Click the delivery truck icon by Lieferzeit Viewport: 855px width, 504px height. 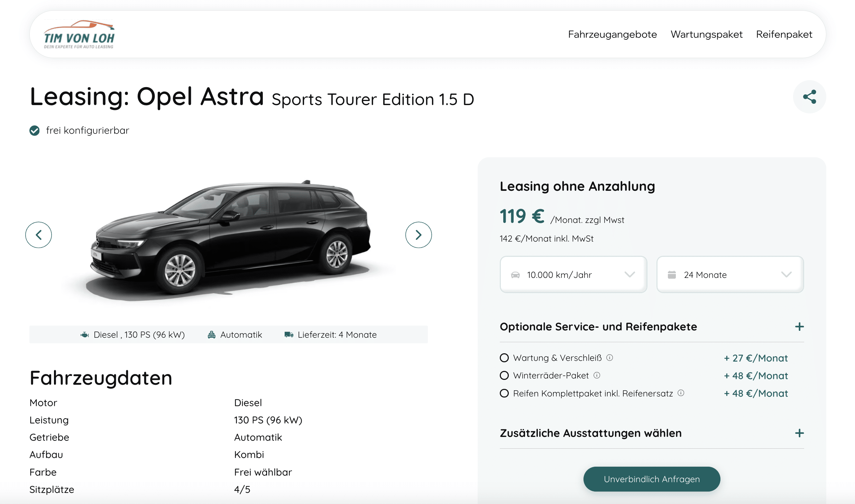[289, 335]
